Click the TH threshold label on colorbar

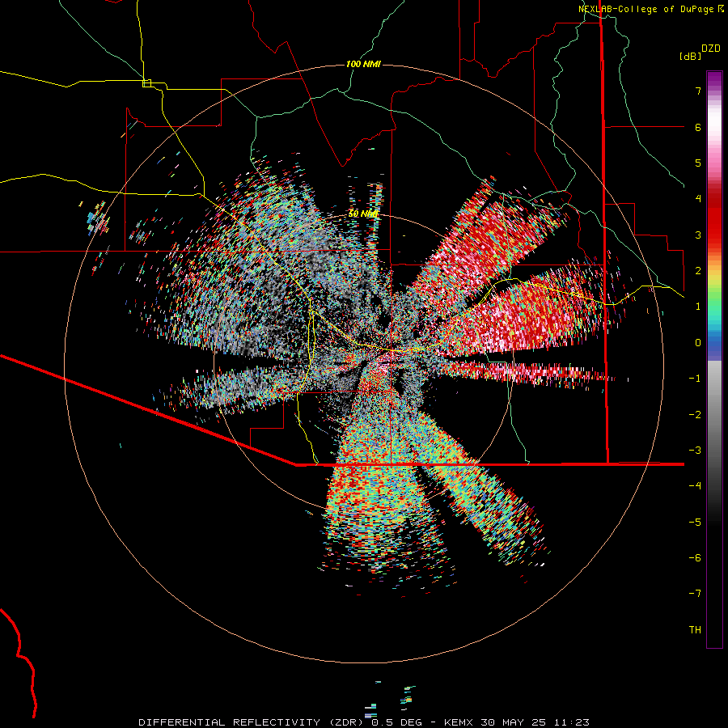[695, 629]
